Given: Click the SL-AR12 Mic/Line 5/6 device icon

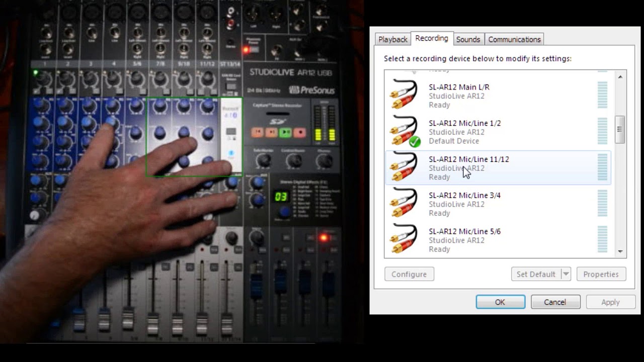Looking at the screenshot, I should [404, 239].
